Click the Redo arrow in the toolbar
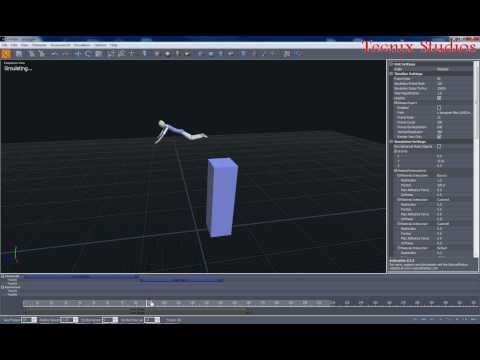Screen dimensions: 480x360 pos(65,53)
